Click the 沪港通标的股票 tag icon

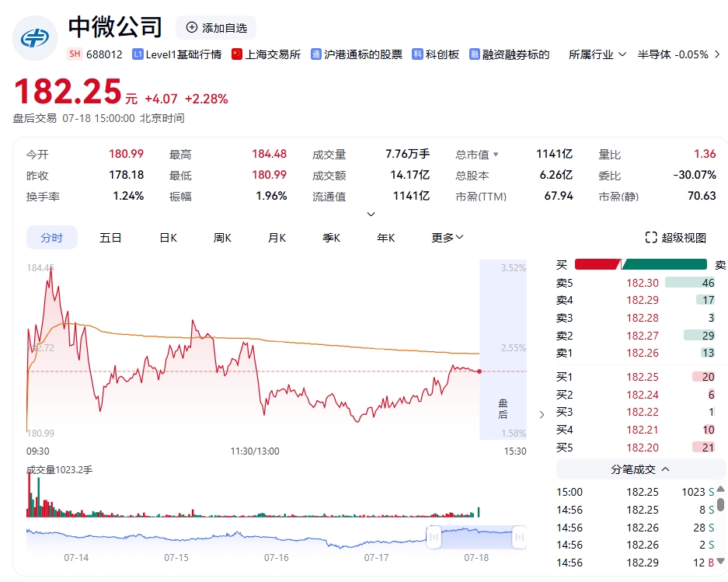coord(316,54)
